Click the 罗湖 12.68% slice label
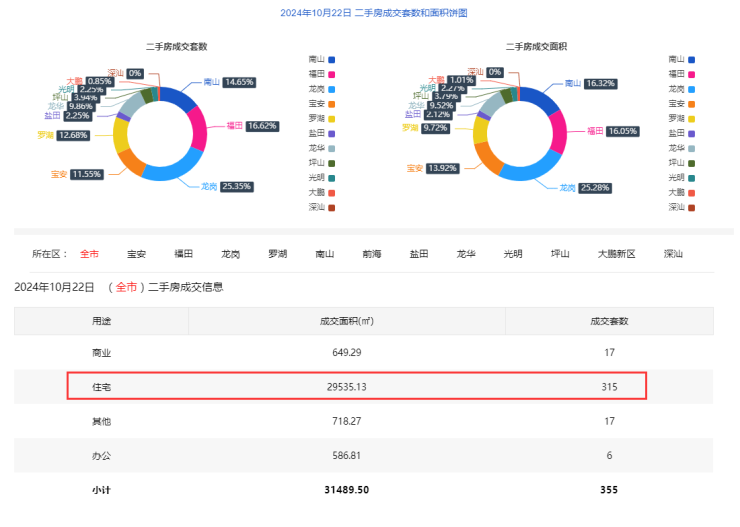740x527 pixels. 64,135
